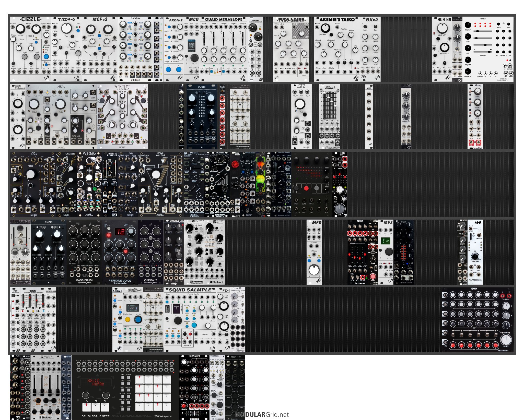This screenshot has width=524, height=420.
Task: Push the CLEAR button on Drum Sequencer
Action: pyautogui.click(x=129, y=409)
